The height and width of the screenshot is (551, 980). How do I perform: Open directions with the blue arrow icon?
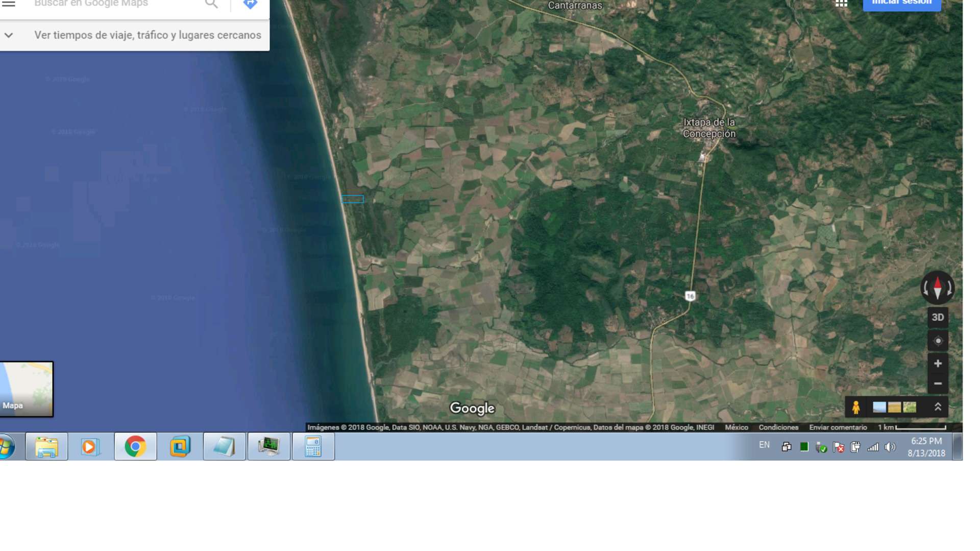(x=250, y=4)
